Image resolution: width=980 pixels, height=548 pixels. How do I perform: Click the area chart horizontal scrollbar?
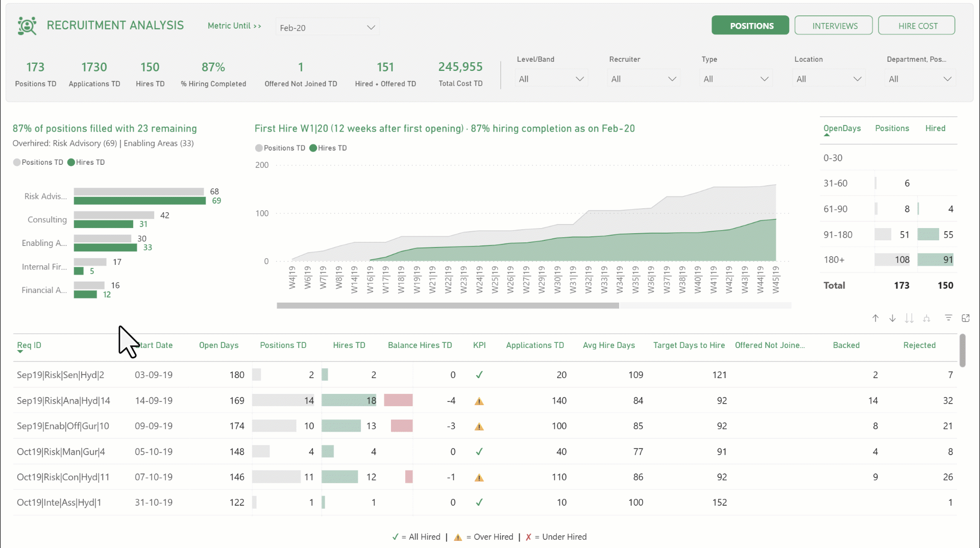tap(448, 306)
